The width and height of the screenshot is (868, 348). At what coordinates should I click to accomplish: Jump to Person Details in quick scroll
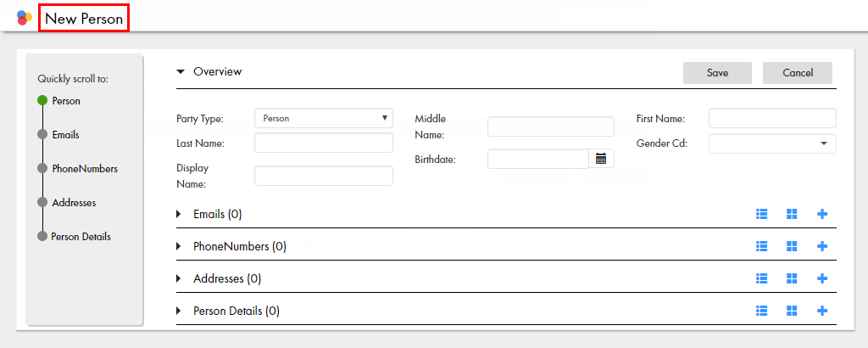click(81, 237)
